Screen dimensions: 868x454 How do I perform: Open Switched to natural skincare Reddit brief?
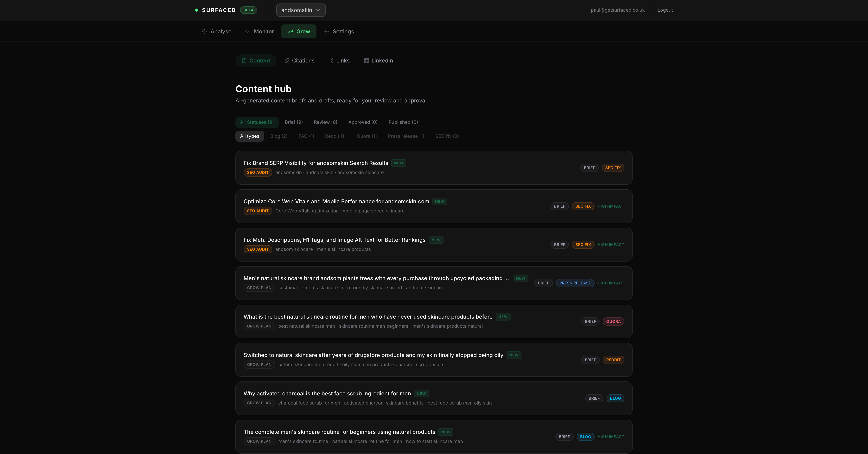434,360
